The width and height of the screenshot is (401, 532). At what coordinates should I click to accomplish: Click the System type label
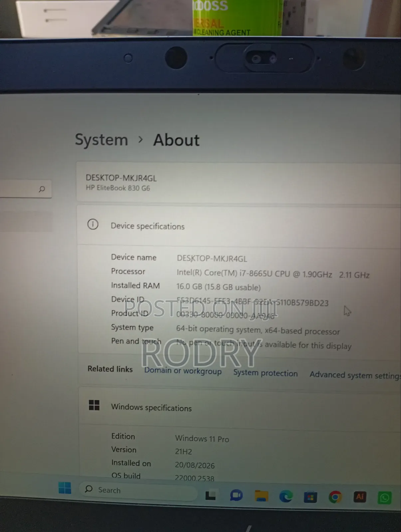click(x=132, y=328)
